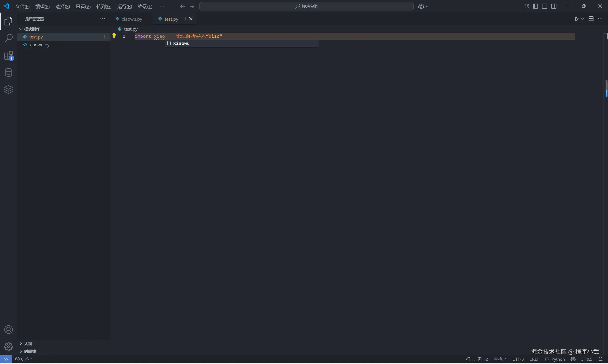608x364 pixels.
Task: Open the database sidebar icon
Action: (9, 72)
